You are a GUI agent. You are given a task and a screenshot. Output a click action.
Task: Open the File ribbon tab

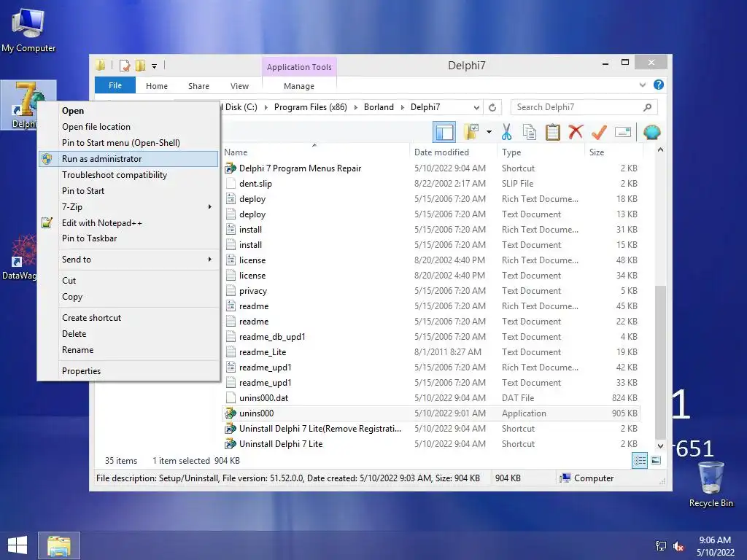coord(115,86)
